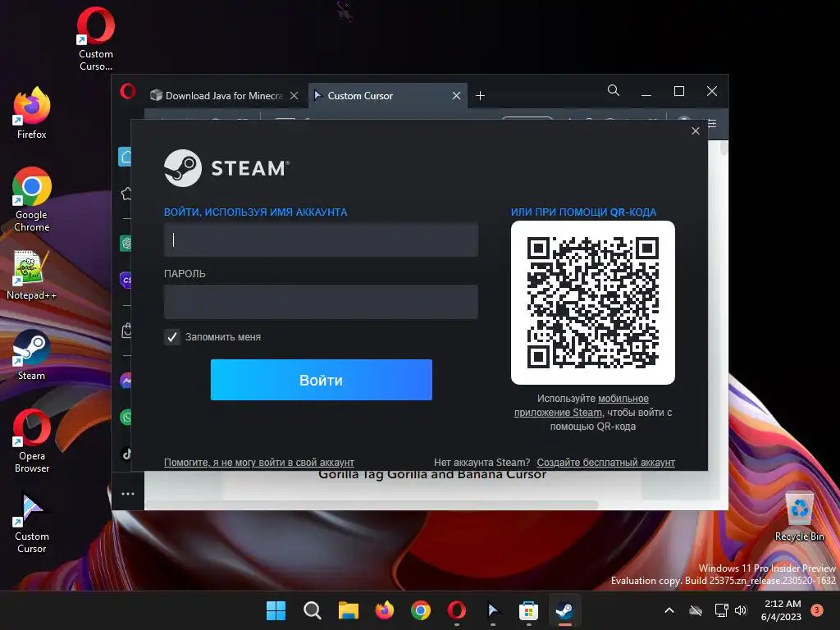Viewport: 840px width, 630px height.
Task: Open network status tray icon
Action: (721, 610)
